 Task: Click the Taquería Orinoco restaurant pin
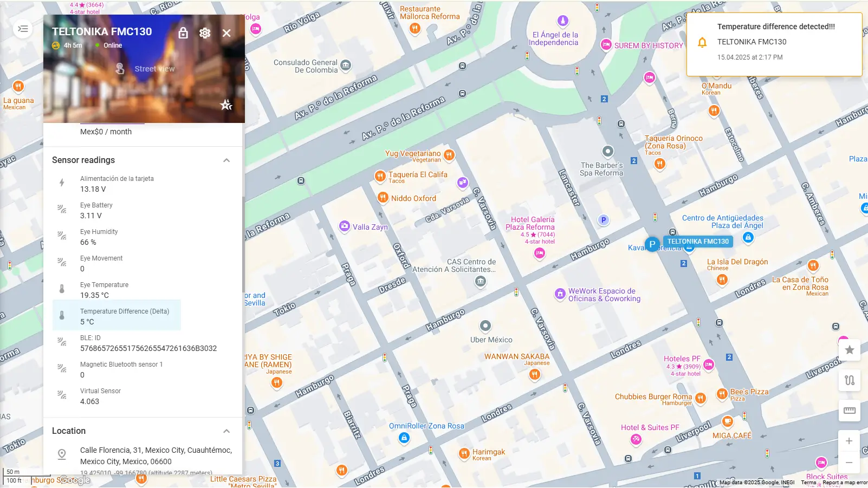tap(659, 164)
